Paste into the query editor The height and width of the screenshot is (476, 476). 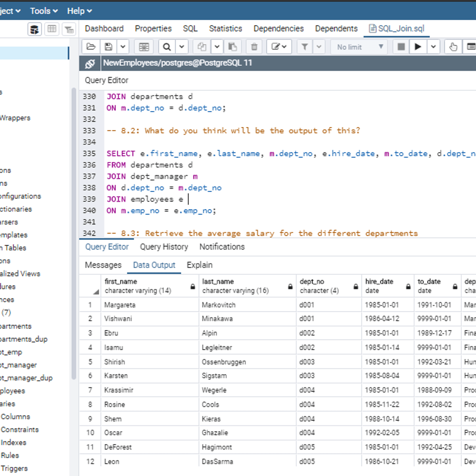point(233,46)
